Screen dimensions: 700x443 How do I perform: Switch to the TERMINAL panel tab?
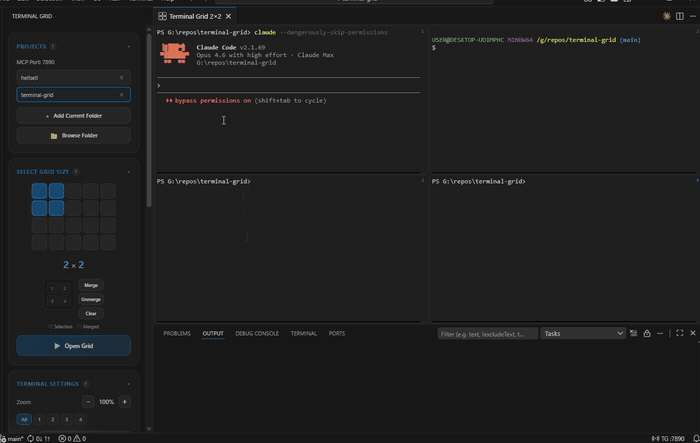click(304, 334)
